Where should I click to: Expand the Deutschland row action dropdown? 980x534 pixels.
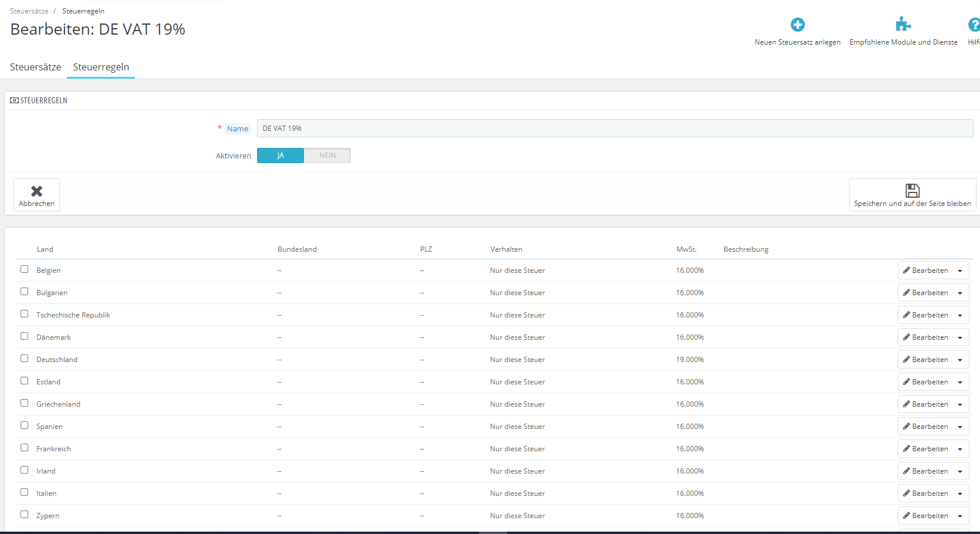(x=960, y=360)
